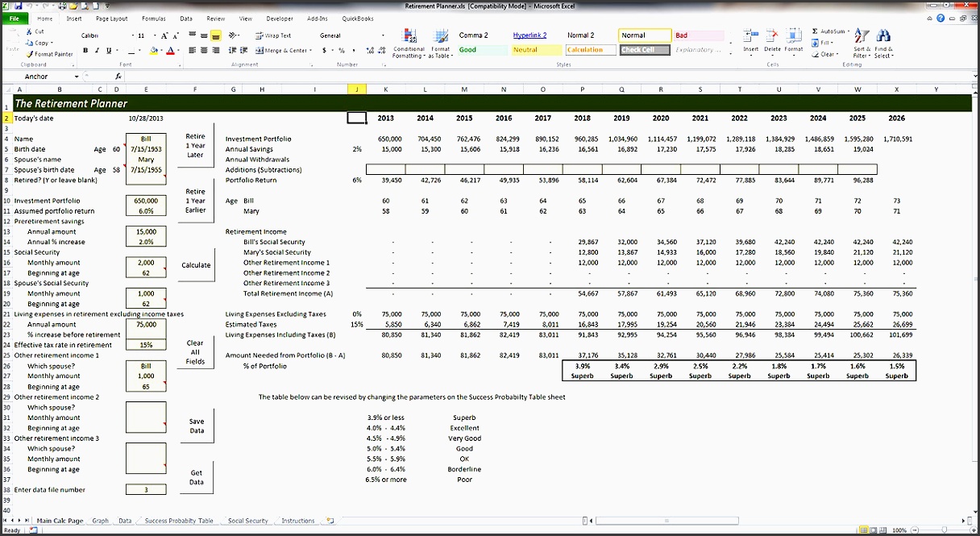The width and height of the screenshot is (980, 536).
Task: Toggle italic formatting
Action: (x=97, y=50)
